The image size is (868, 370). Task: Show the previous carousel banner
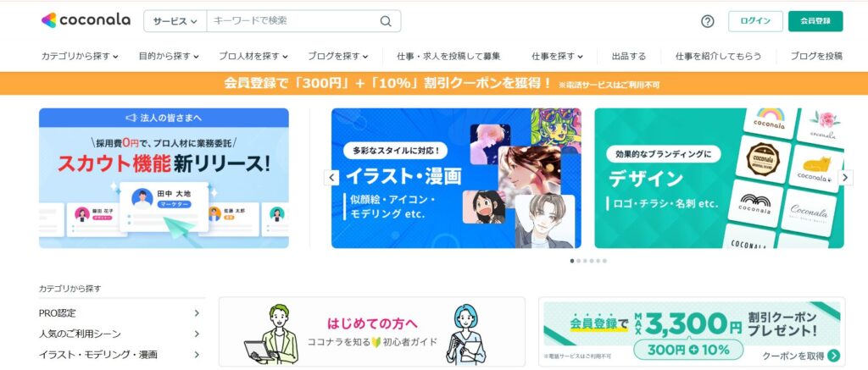pos(331,178)
